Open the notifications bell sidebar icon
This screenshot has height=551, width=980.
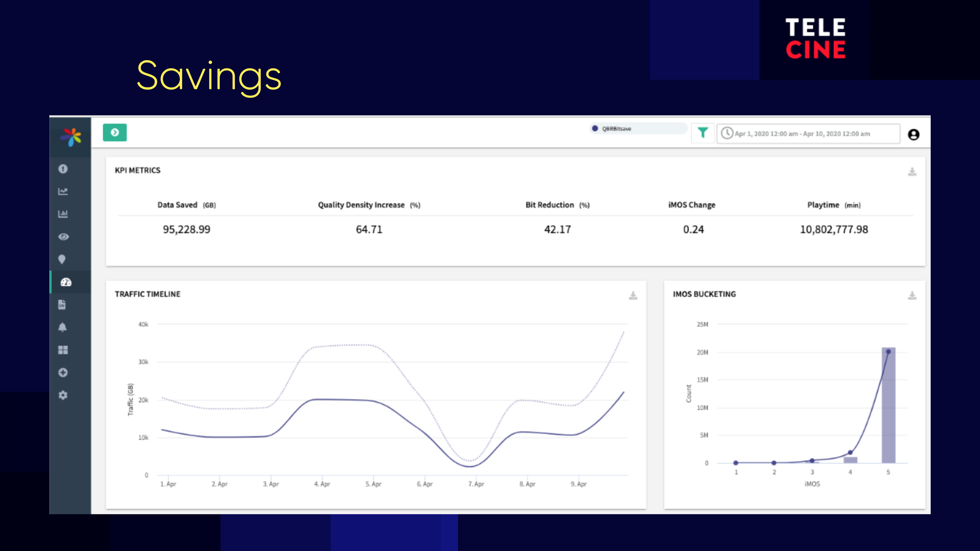coord(63,327)
